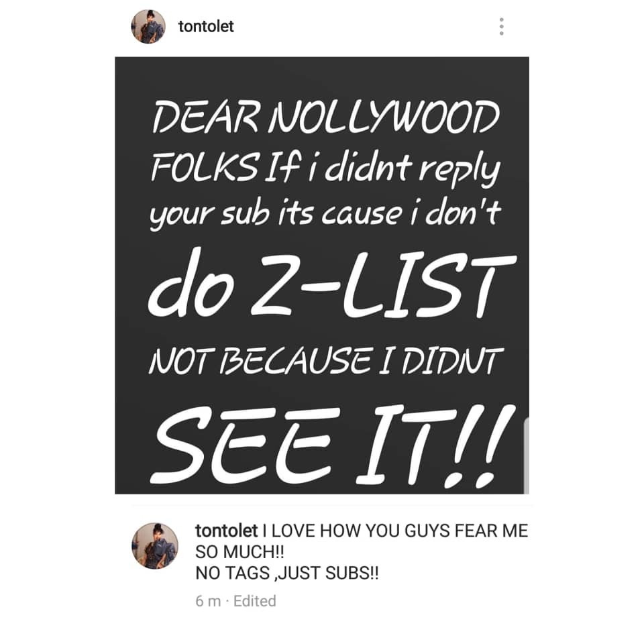644x644 pixels.
Task: Click the 'SO MUCH!!' caption line
Action: pyautogui.click(x=240, y=552)
